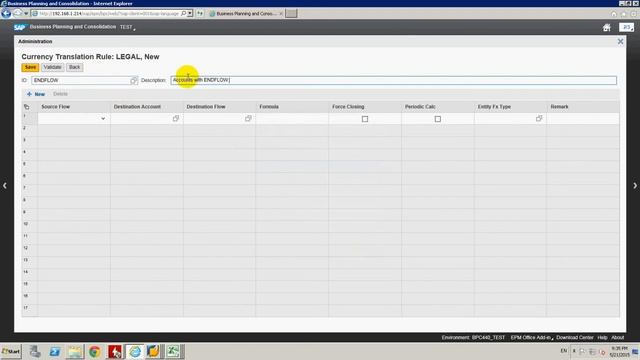Tick the Periodic Calc checkbox in row 1
Image resolution: width=640 pixels, height=360 pixels.
(x=438, y=119)
